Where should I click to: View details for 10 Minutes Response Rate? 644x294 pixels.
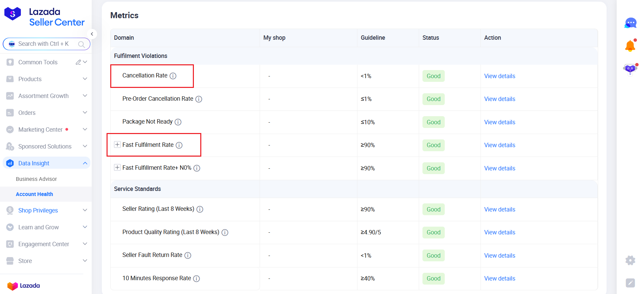[499, 279]
